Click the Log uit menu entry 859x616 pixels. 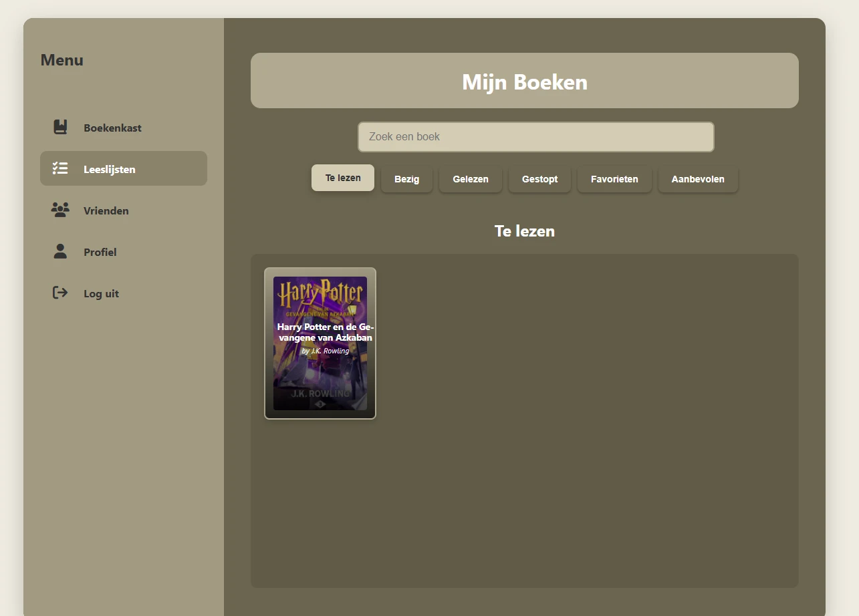[100, 293]
